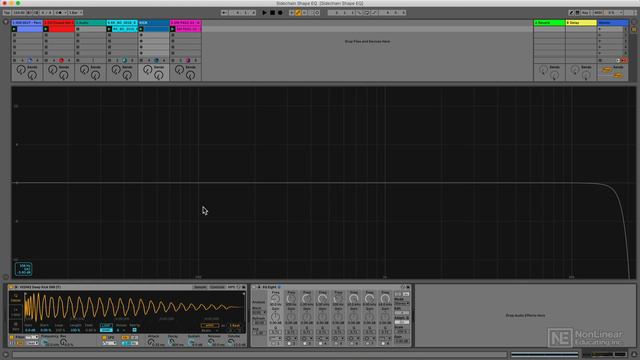Toggle the Warp button in Simpler
The height and width of the screenshot is (360, 640).
point(209,325)
